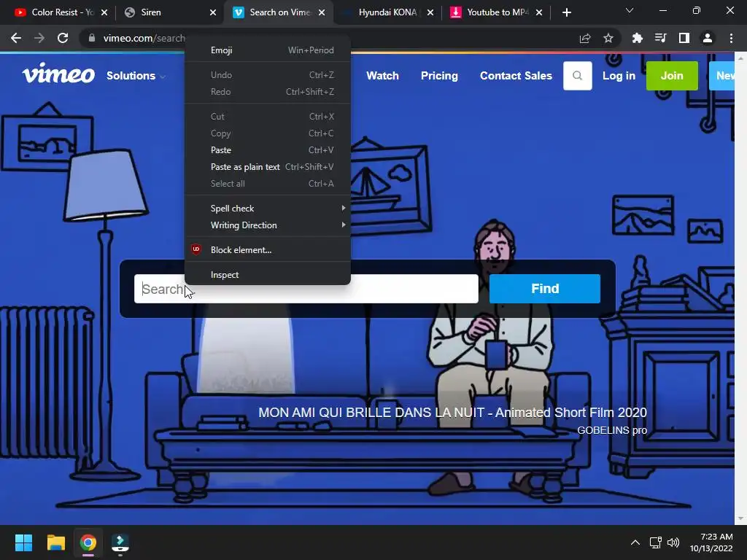Image resolution: width=747 pixels, height=560 pixels.
Task: Close the Hyundai KONA tab
Action: click(x=430, y=12)
